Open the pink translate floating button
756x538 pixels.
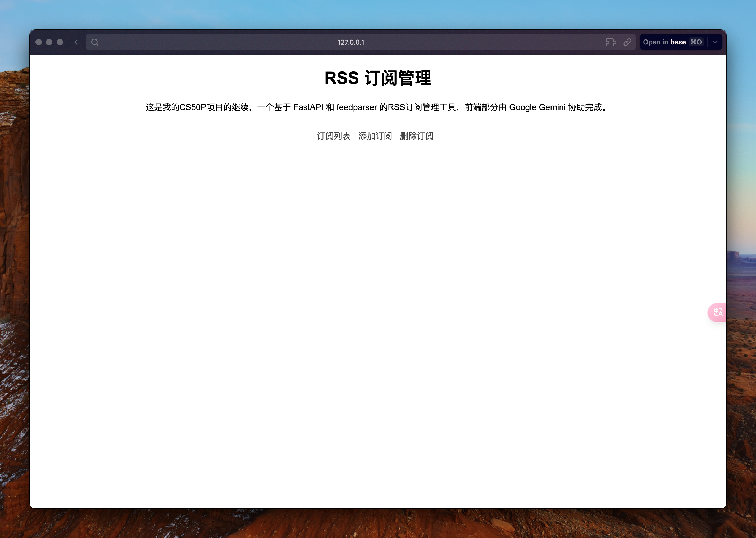click(718, 312)
